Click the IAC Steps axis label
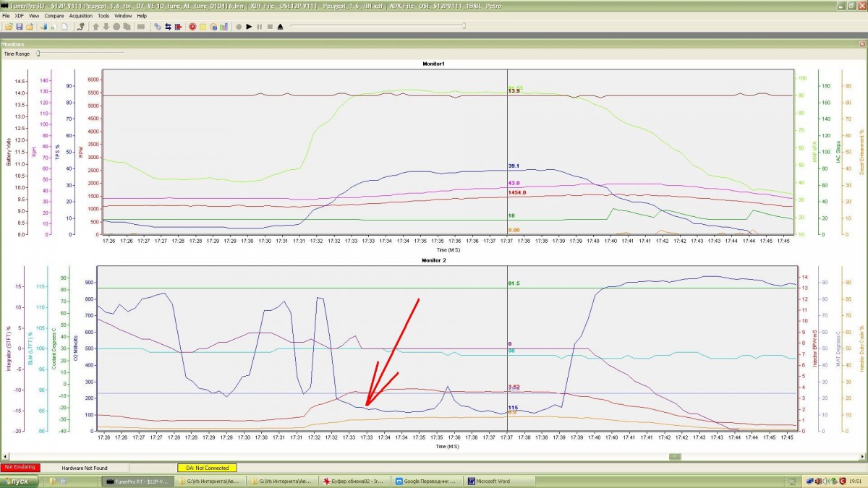This screenshot has height=488, width=868. point(838,152)
